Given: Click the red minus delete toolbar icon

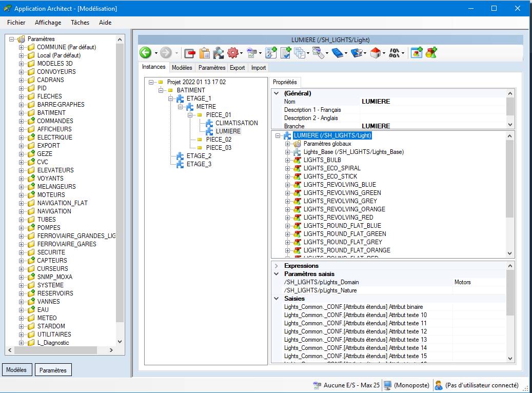Looking at the screenshot, I should point(190,53).
